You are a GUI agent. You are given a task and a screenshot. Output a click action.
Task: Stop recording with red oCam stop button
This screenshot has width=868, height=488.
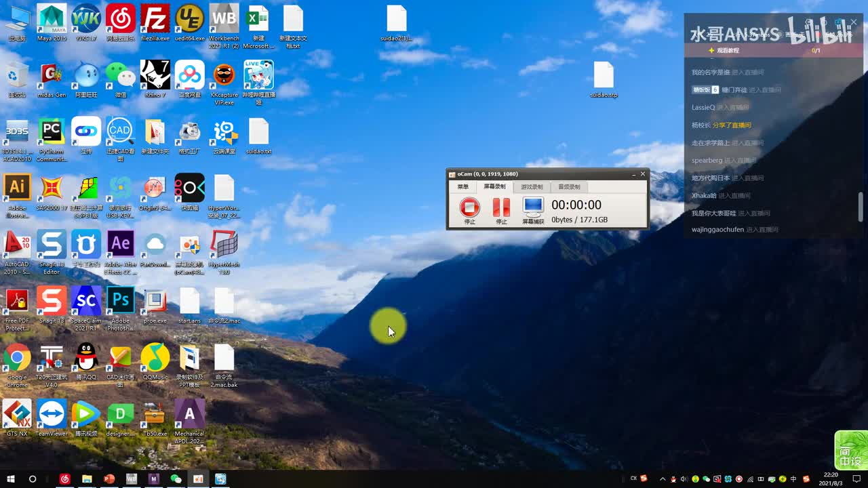(469, 210)
